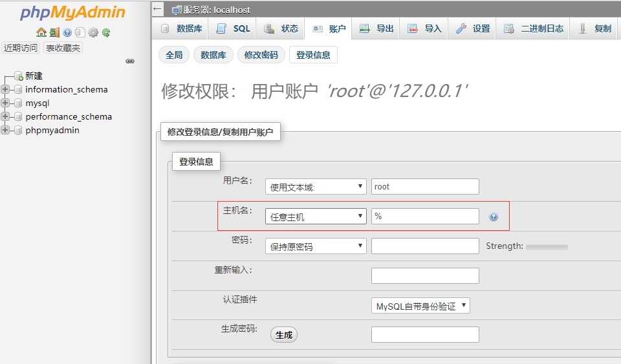Open the 主机名 任意主机 dropdown

tap(316, 217)
